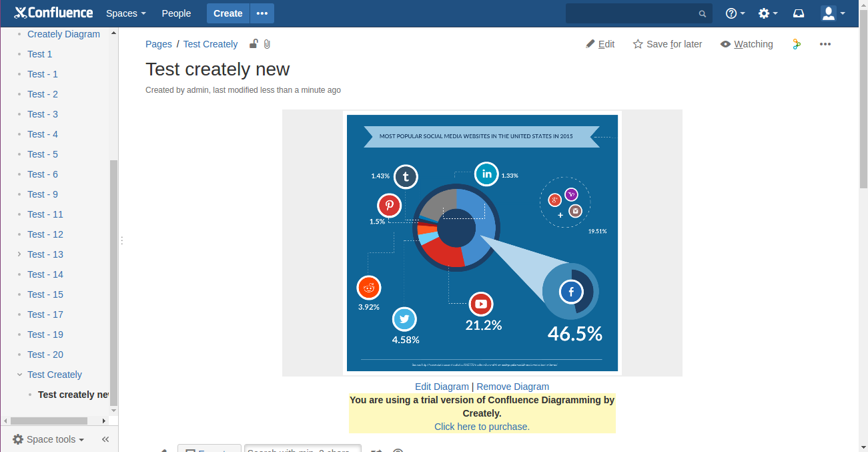Open Test - 14 page in sidebar

pyautogui.click(x=45, y=274)
